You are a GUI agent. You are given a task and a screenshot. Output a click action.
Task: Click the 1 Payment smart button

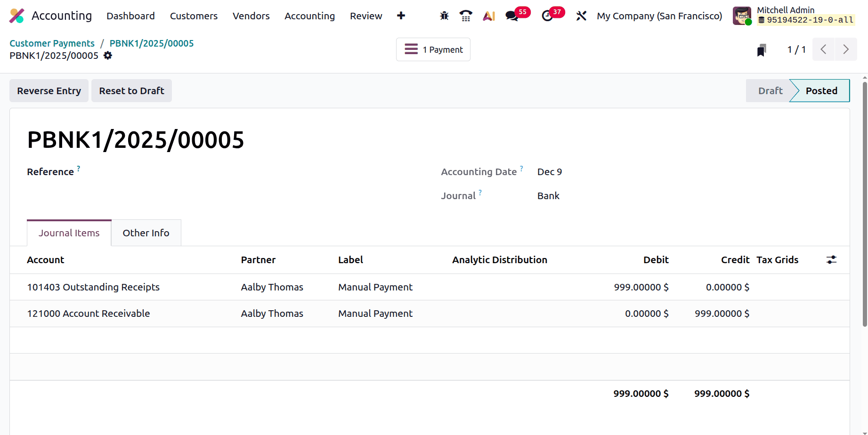point(433,49)
